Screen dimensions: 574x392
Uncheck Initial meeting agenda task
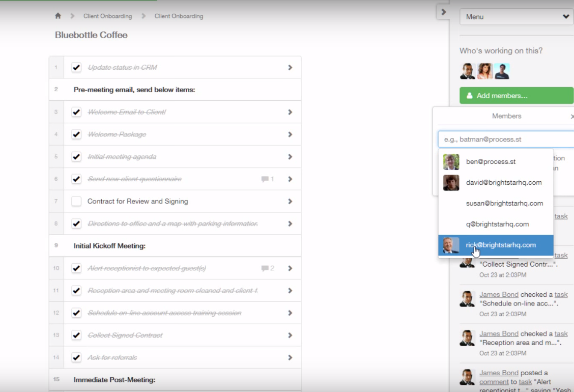pos(76,157)
